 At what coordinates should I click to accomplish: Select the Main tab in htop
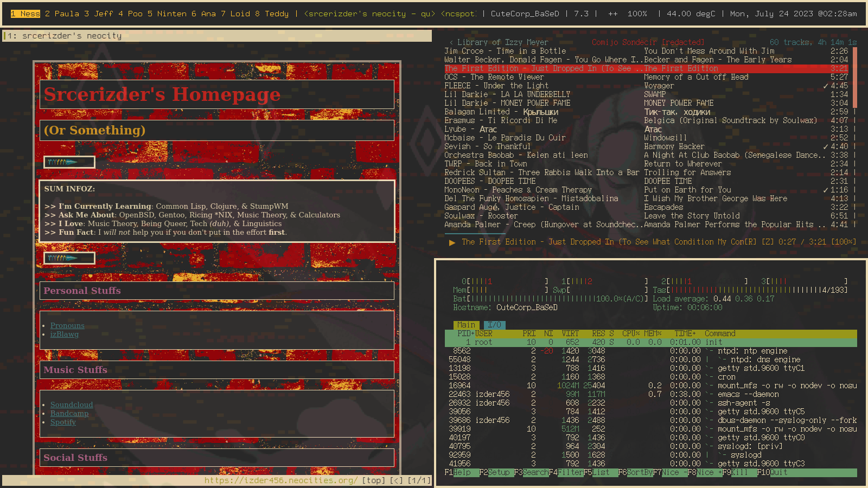[466, 325]
